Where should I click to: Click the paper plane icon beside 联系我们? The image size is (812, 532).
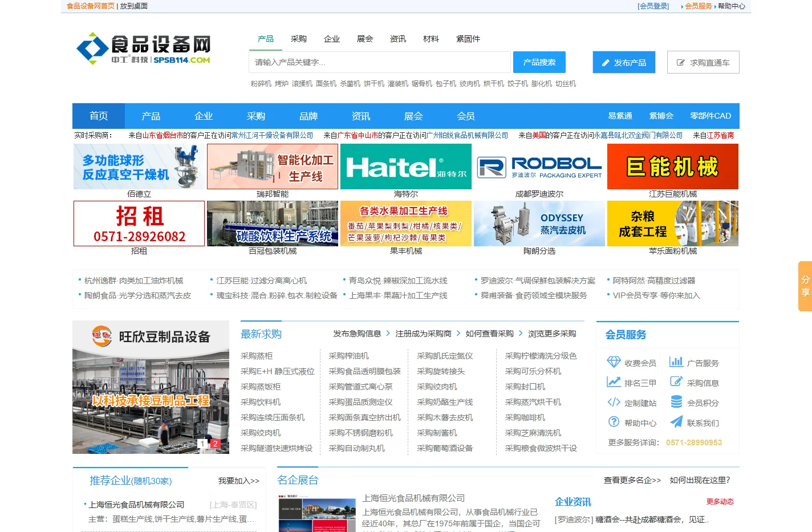pyautogui.click(x=676, y=422)
